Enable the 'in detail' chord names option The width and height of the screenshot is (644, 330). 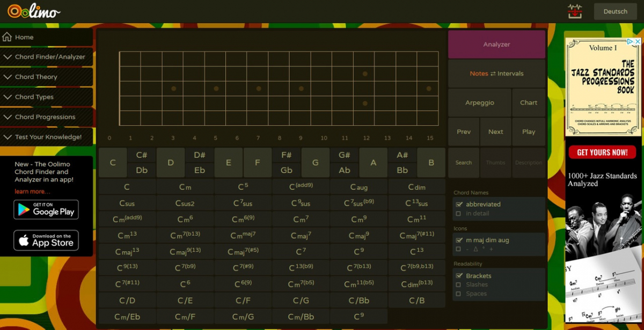[x=458, y=214]
